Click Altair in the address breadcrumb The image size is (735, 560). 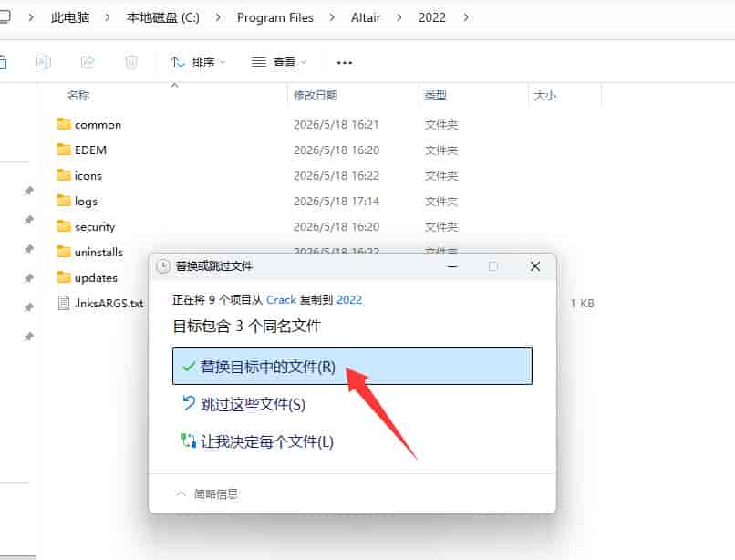click(x=366, y=17)
